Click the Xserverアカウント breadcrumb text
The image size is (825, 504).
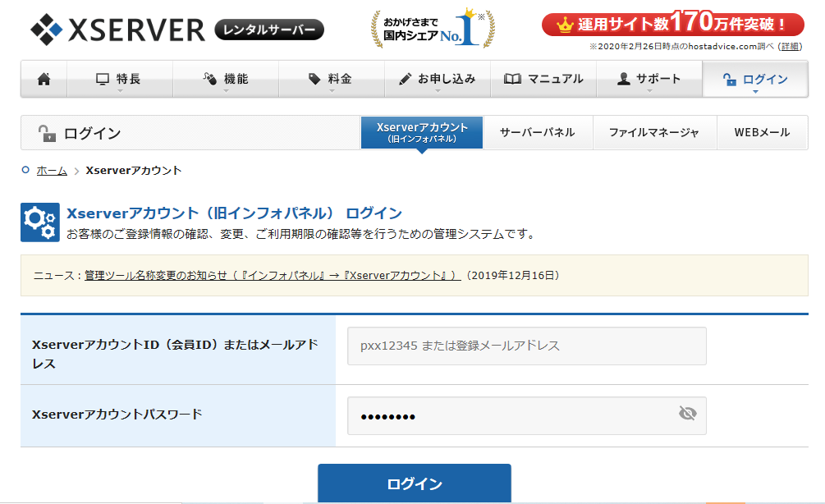134,171
